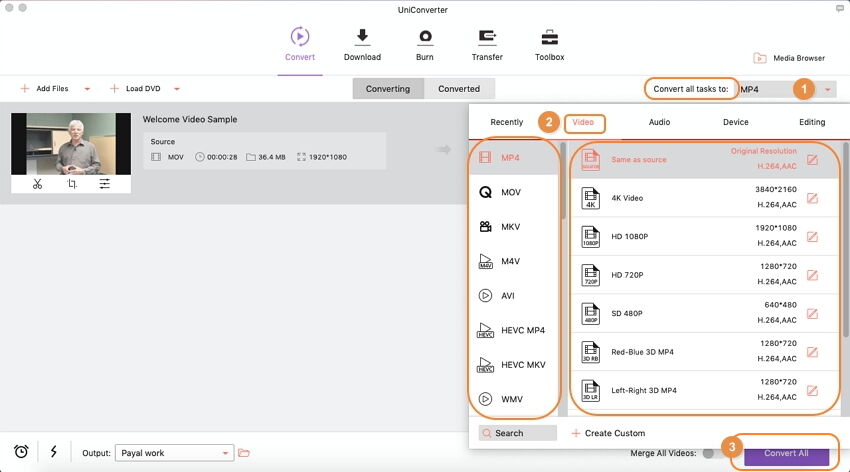Select the HEVC MKV format
This screenshot has height=472, width=850.
coord(513,365)
